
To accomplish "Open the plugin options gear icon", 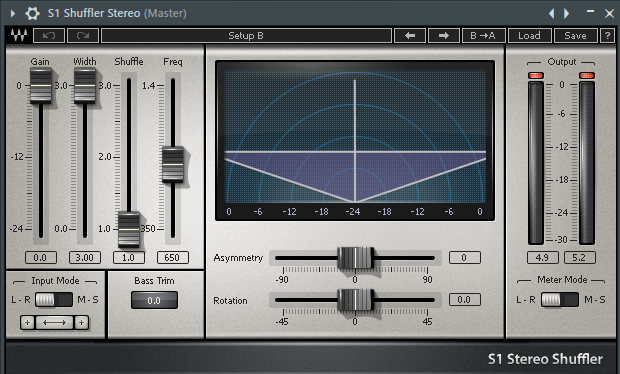I will (32, 13).
